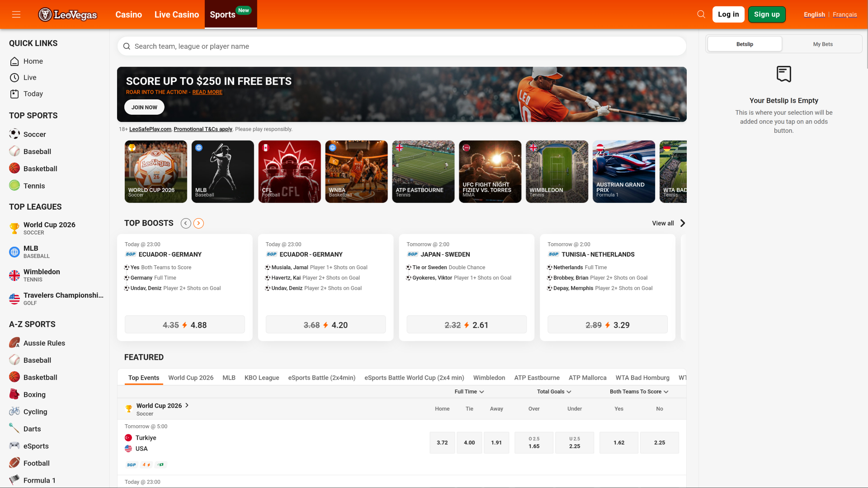Open the WNBA Basketball thumbnail
The width and height of the screenshot is (868, 488).
(x=357, y=172)
